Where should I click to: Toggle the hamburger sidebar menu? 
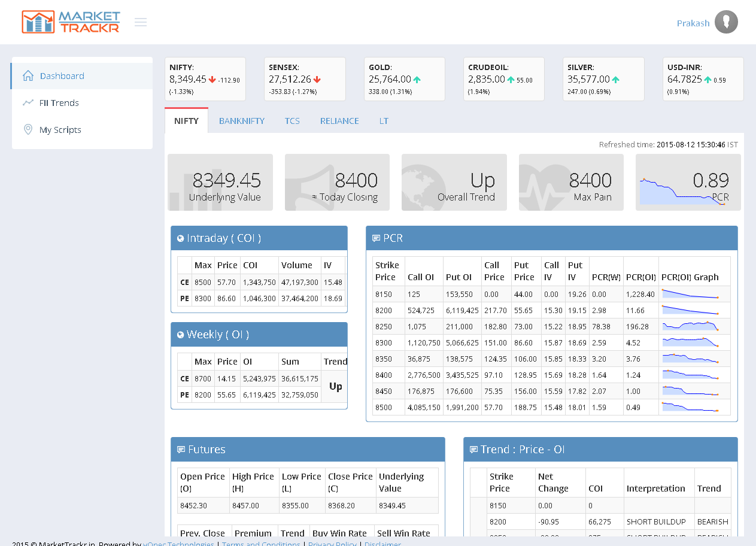[x=141, y=23]
